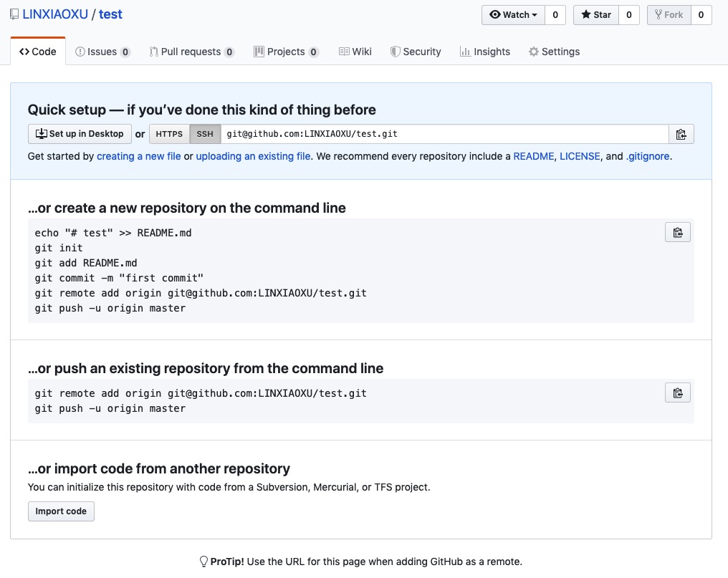Select the SSH clone protocol
This screenshot has width=728, height=578.
click(x=205, y=134)
